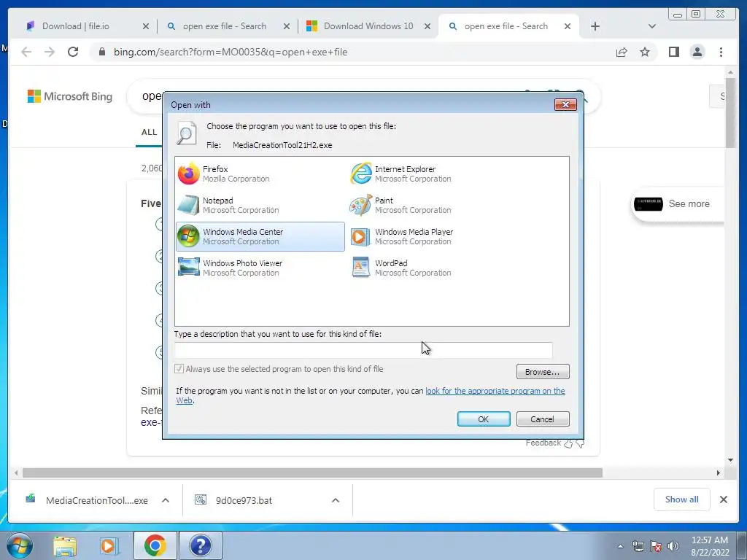747x560 pixels.
Task: Open downloaded MediaCreationTool....exe item
Action: (x=87, y=500)
